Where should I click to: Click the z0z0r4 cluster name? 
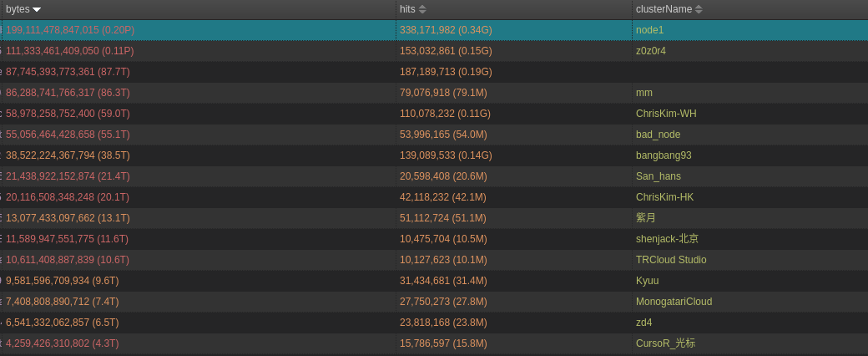(x=651, y=51)
